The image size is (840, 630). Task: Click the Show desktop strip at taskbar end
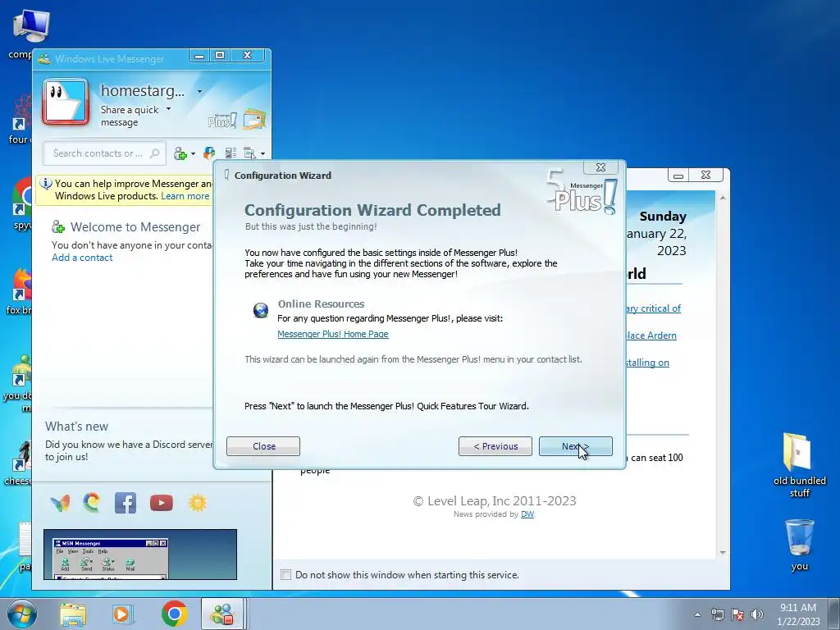click(834, 614)
